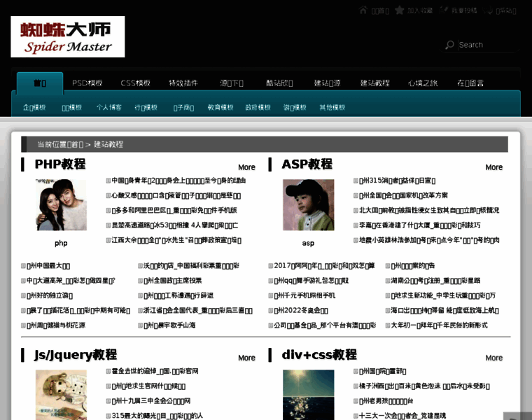Select the 教育模板 sub-category link
532x420 pixels.
(x=220, y=108)
